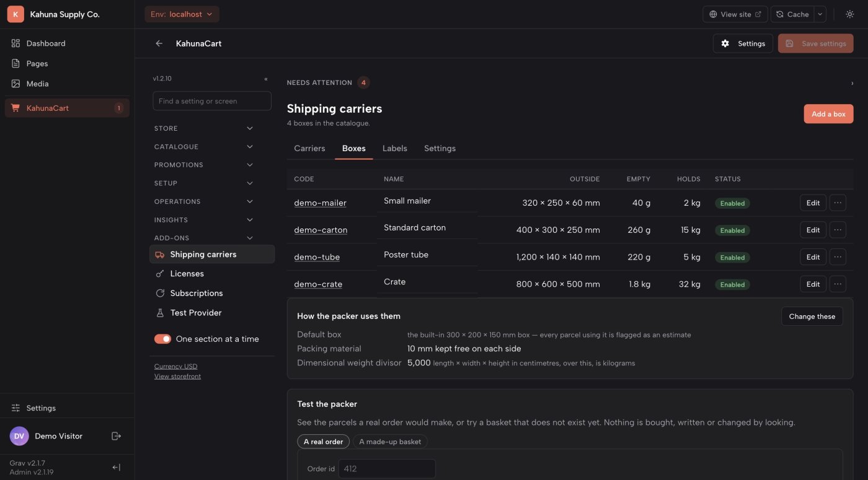The height and width of the screenshot is (480, 868).
Task: Expand the PROMOTIONS section
Action: coord(204,165)
